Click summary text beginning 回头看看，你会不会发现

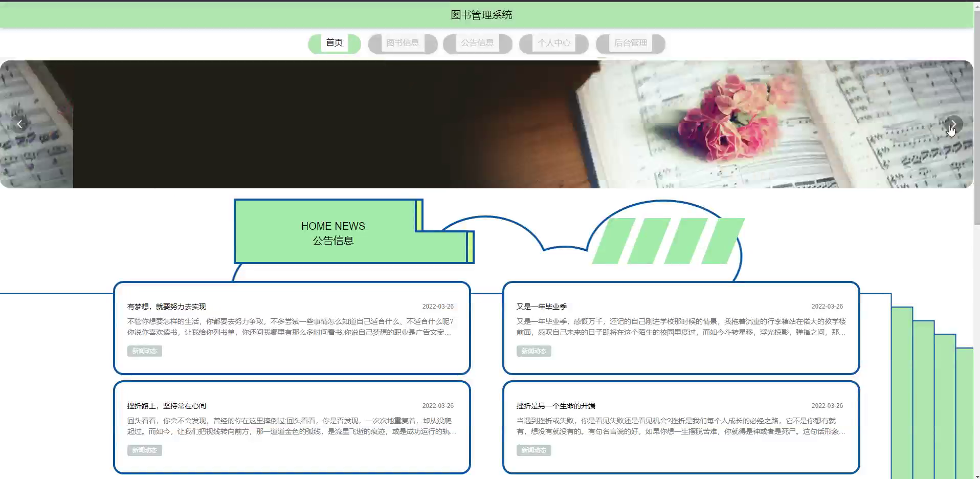pos(291,426)
